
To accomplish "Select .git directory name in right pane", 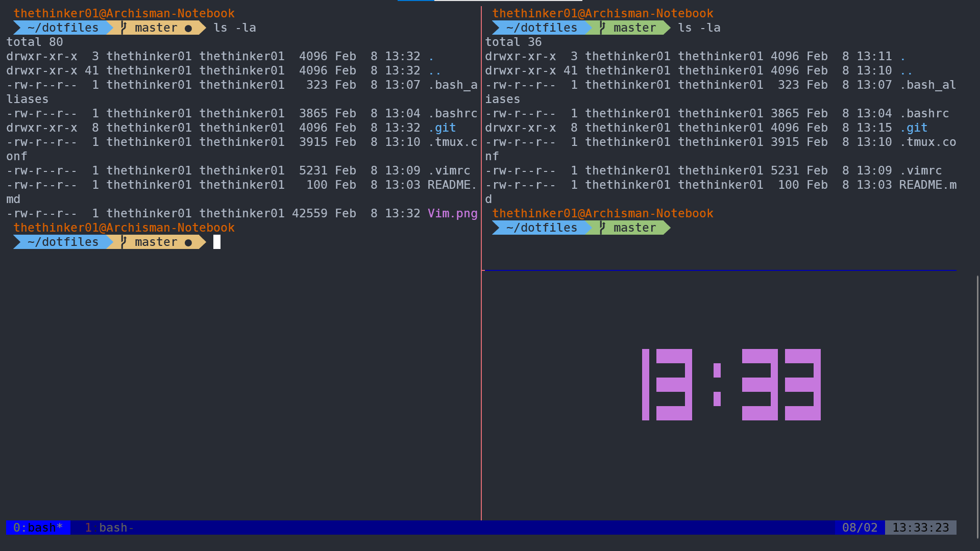I will (x=914, y=128).
